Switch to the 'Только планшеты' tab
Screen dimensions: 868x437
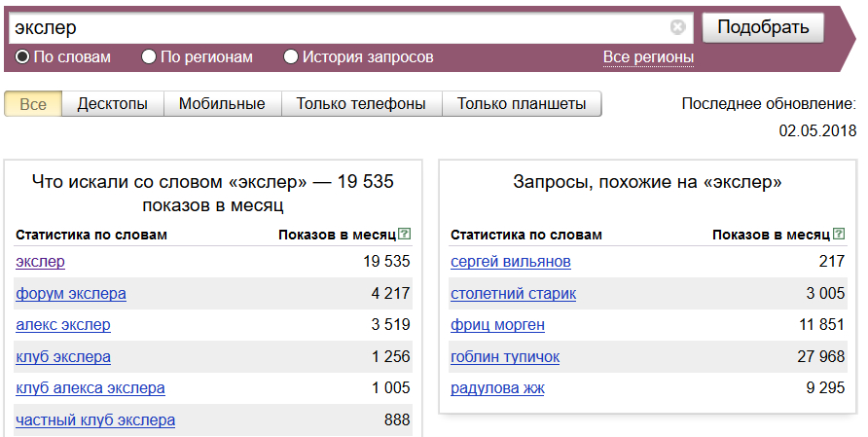tap(522, 104)
